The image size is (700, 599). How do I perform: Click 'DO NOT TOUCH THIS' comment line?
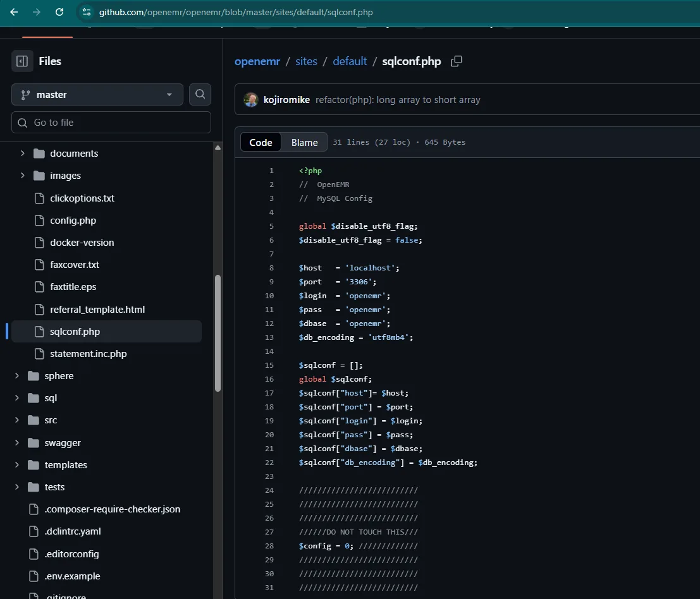[x=359, y=532]
